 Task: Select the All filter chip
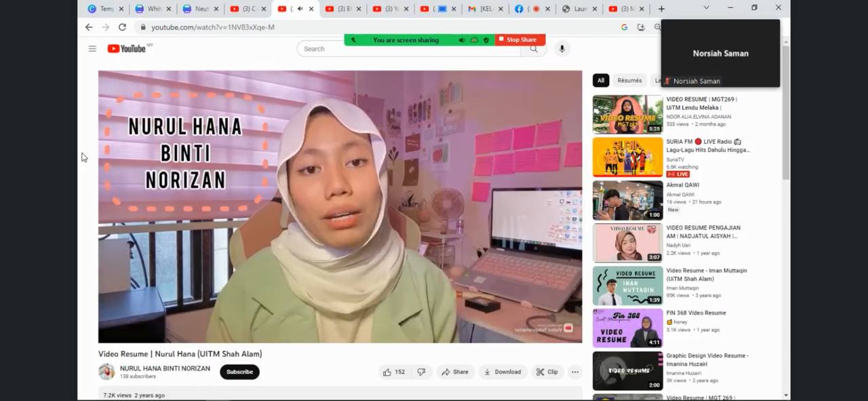click(600, 81)
